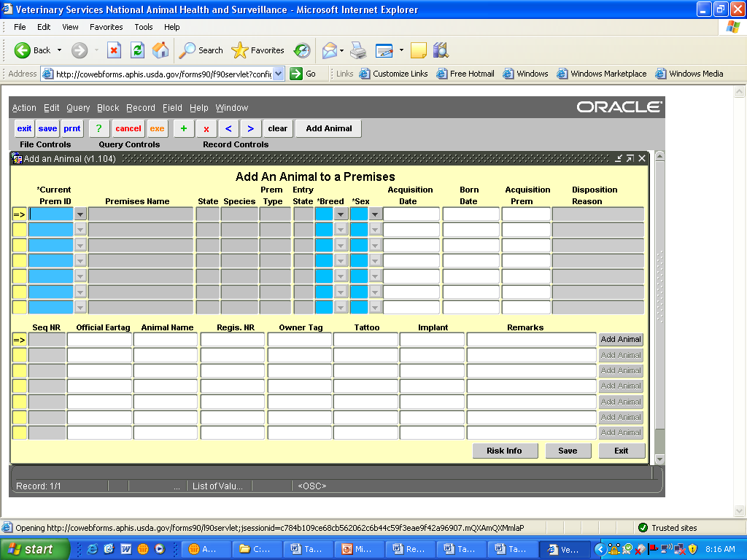Click the red x delete record button
The width and height of the screenshot is (747, 560).
pos(206,129)
